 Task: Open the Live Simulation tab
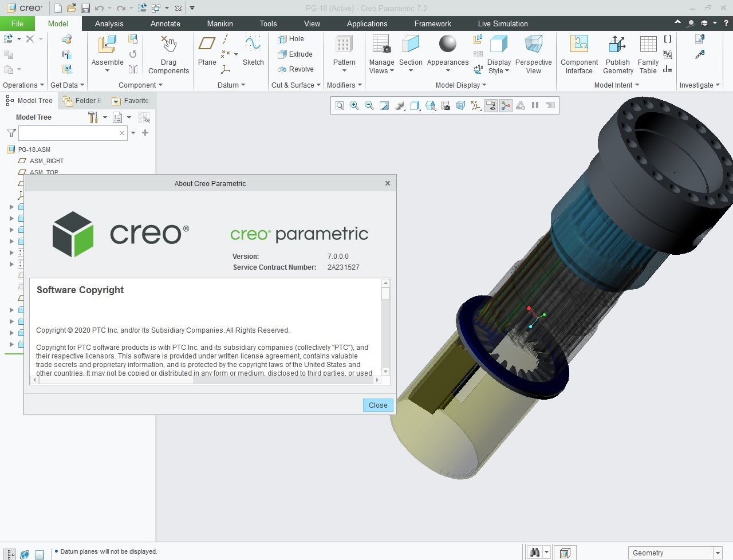pyautogui.click(x=503, y=23)
